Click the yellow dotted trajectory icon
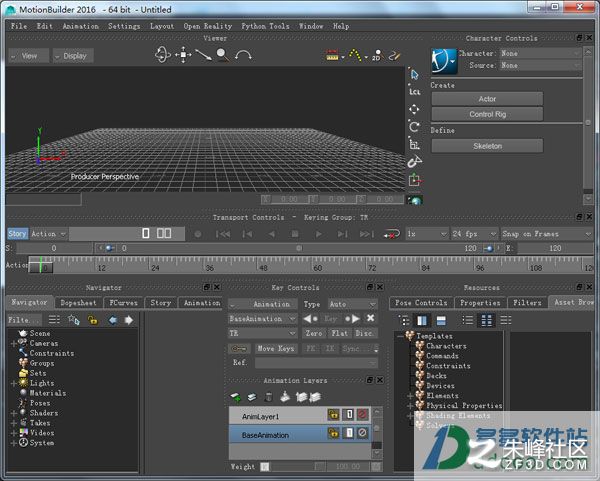The height and width of the screenshot is (481, 600). tap(355, 55)
